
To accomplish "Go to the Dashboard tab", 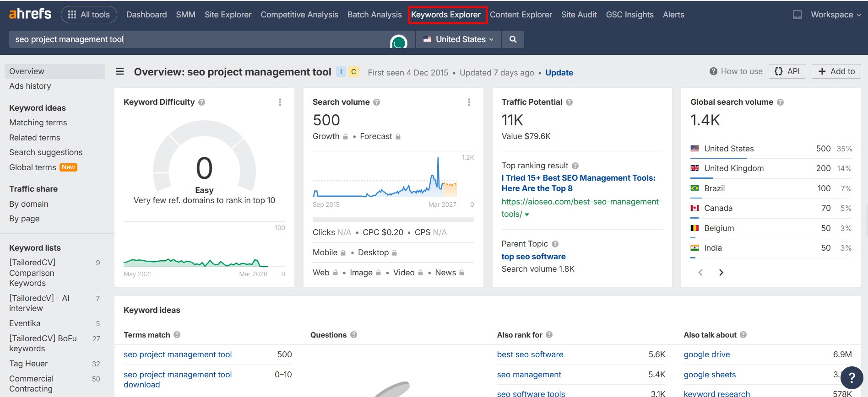I will point(146,15).
